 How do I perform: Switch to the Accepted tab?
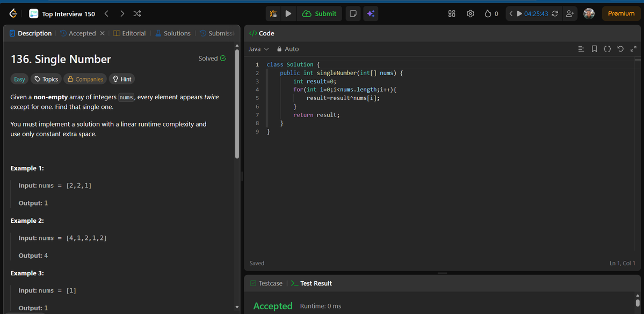click(78, 33)
